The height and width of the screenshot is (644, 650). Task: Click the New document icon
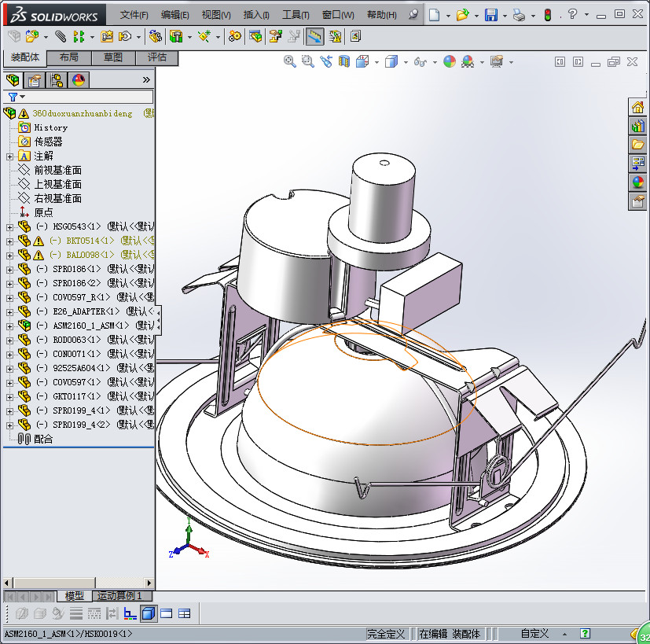pyautogui.click(x=434, y=15)
